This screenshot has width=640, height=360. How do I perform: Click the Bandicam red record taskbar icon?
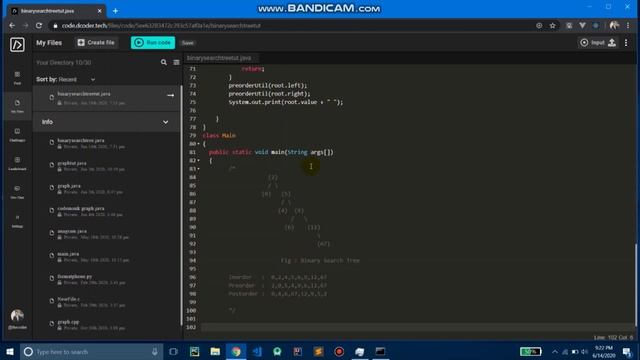[339, 351]
